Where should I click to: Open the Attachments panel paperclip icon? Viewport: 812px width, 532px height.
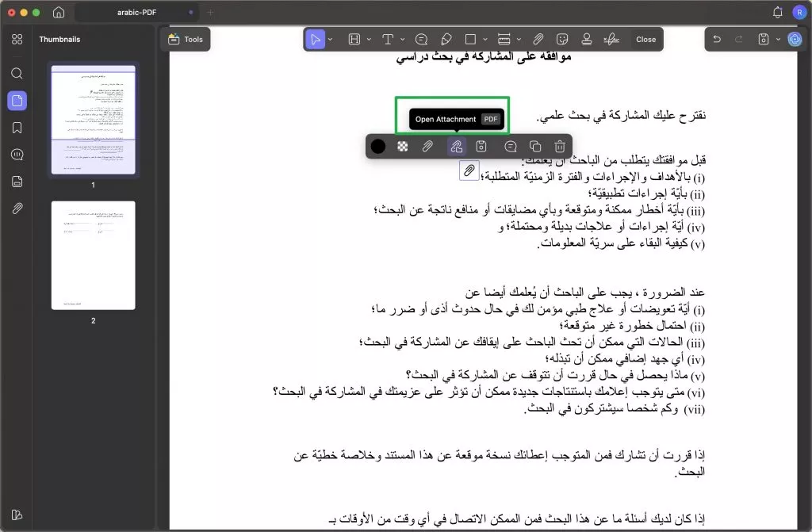(17, 209)
